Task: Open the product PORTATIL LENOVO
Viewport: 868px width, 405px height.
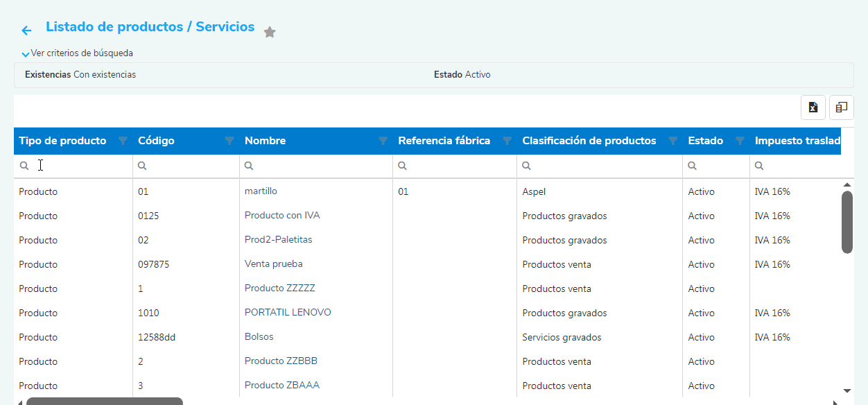Action: click(x=288, y=312)
